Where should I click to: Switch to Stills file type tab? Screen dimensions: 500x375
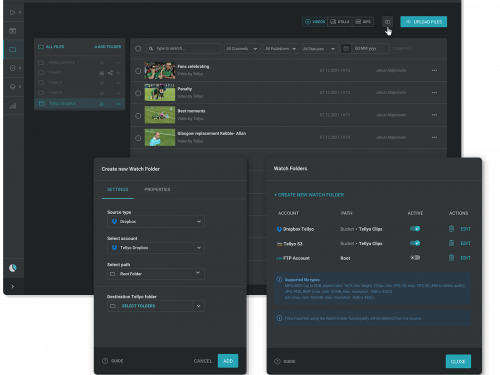click(x=340, y=22)
